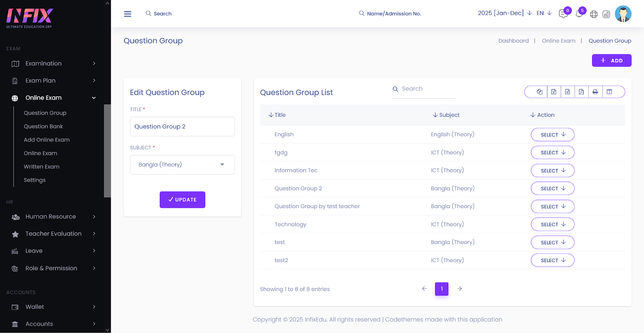Expand the Human Resource menu
Image resolution: width=644 pixels, height=333 pixels.
tap(51, 217)
